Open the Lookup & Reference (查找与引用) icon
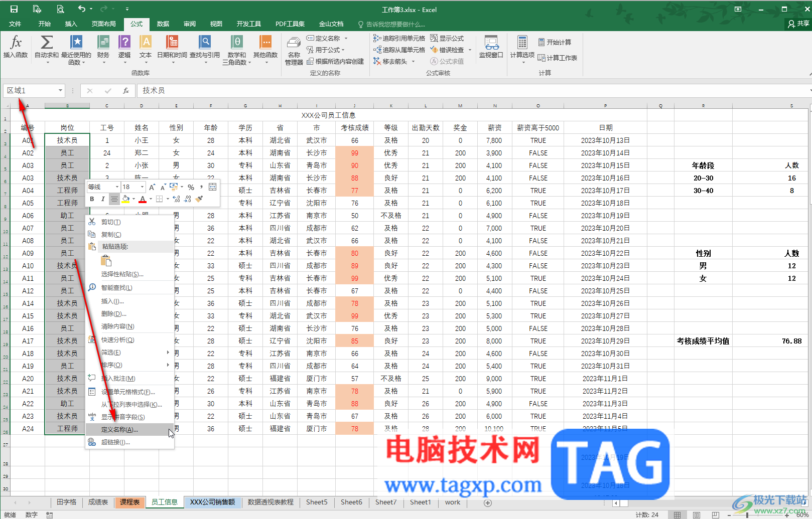 point(205,42)
